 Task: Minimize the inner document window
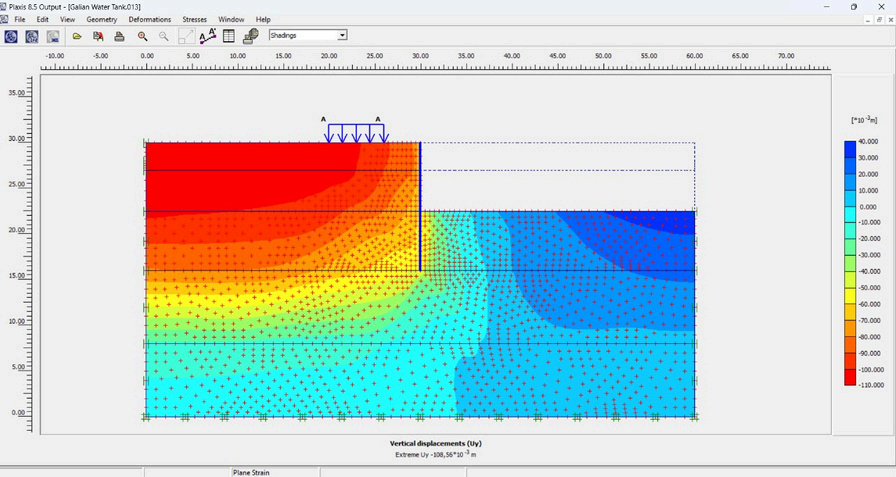click(x=867, y=19)
